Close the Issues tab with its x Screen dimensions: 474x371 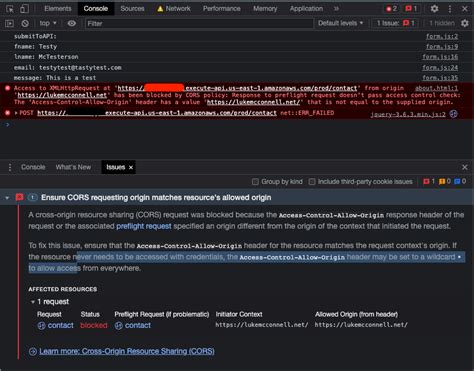pos(131,167)
